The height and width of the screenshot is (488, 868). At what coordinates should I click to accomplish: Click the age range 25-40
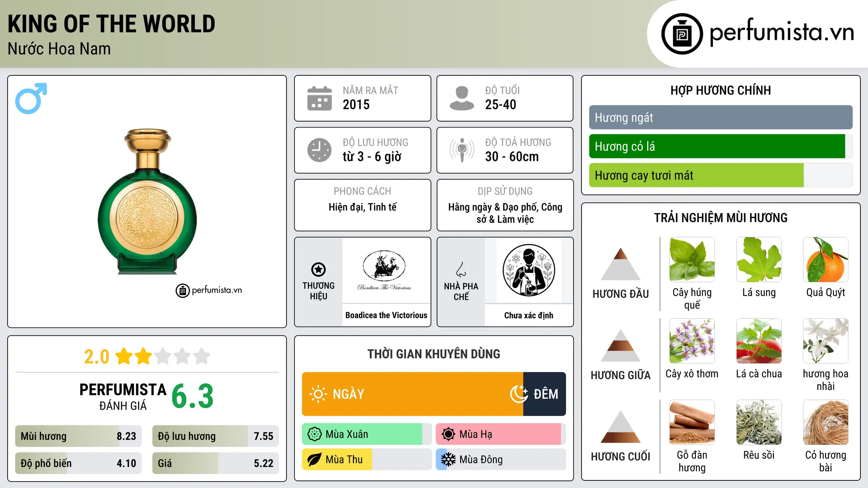(501, 105)
